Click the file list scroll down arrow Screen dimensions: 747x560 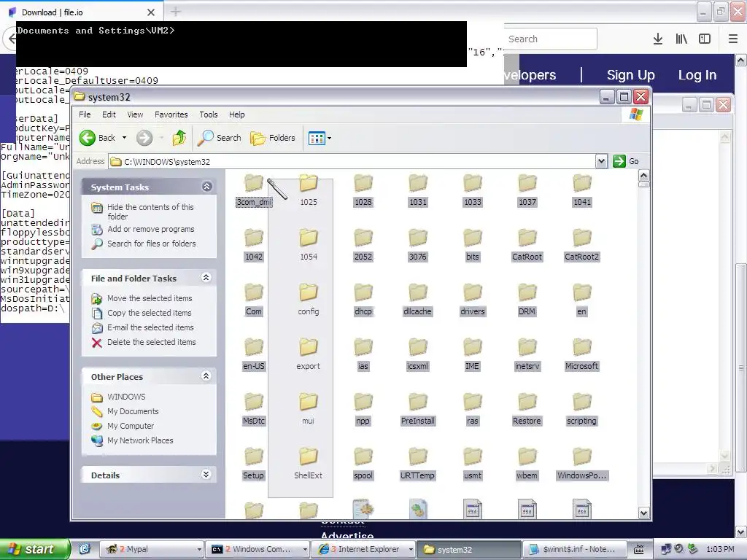pyautogui.click(x=643, y=513)
